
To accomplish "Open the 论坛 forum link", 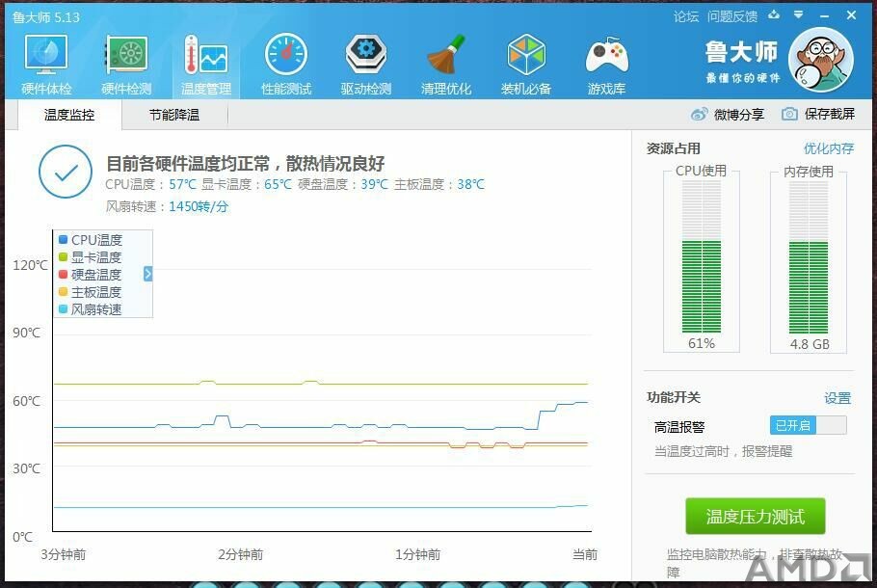I will (686, 16).
